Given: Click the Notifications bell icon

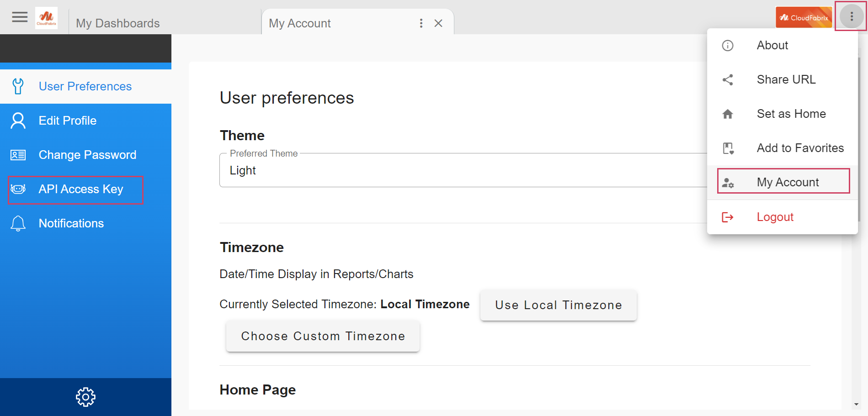Looking at the screenshot, I should coord(18,223).
